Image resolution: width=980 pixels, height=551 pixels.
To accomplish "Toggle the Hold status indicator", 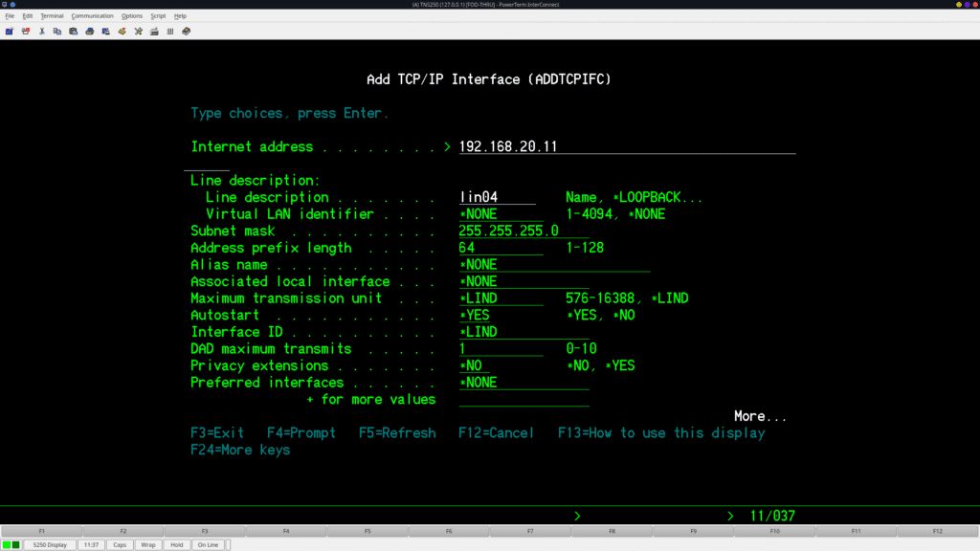I will [177, 544].
